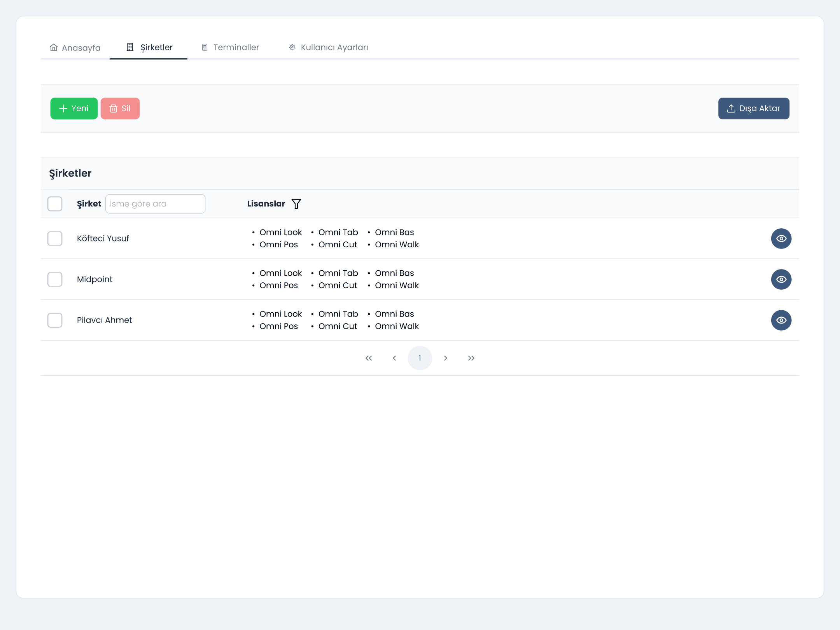Click the red Sil delete button

[x=120, y=108]
